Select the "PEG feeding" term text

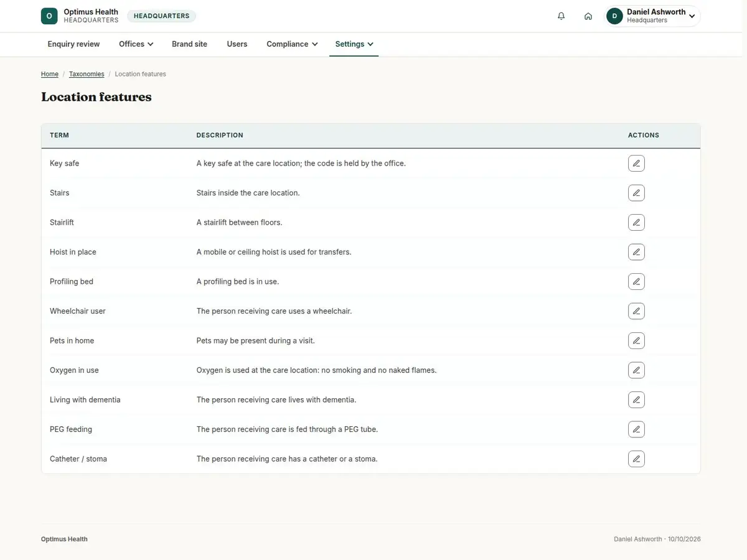coord(71,429)
